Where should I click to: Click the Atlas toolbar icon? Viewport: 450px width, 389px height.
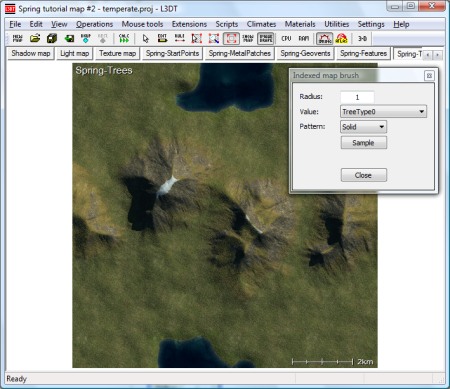(342, 39)
